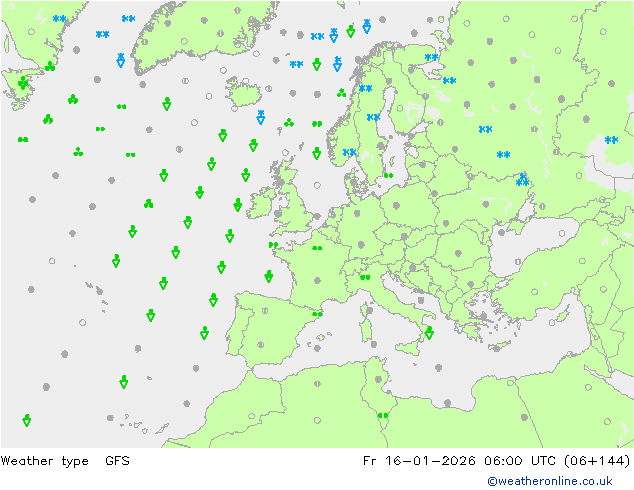Select the shower symbol just west of Ireland
634x490 pixels.
pyautogui.click(x=238, y=205)
